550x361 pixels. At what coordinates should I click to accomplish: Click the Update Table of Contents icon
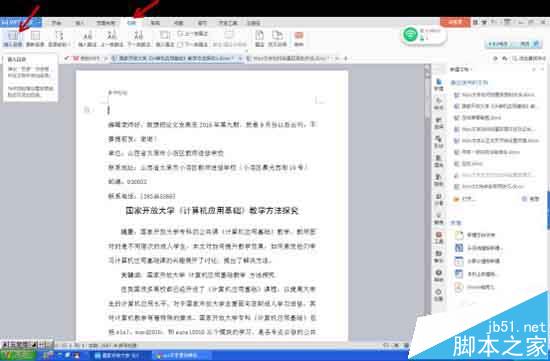coord(35,39)
